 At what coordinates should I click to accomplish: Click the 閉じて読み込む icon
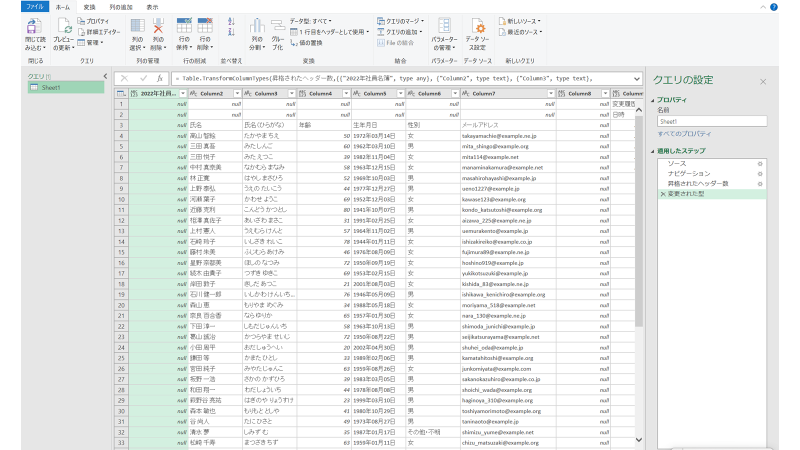(x=34, y=27)
